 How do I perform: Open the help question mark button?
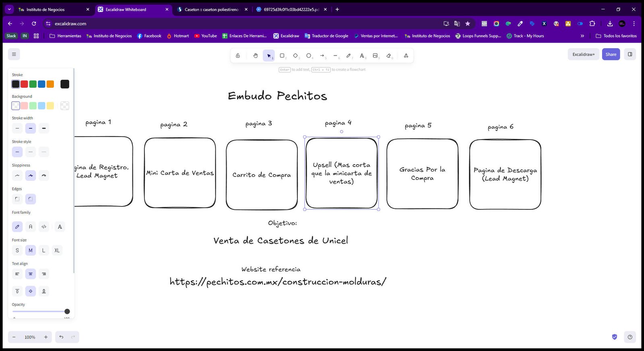(630, 337)
